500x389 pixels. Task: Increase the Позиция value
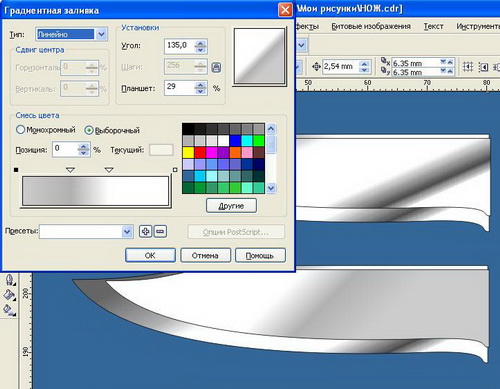(x=83, y=146)
